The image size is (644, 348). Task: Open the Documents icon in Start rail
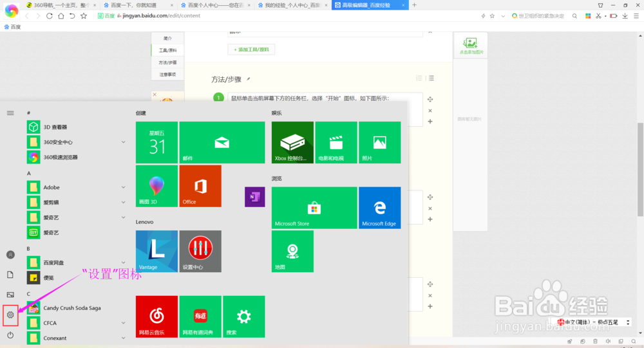(x=10, y=275)
